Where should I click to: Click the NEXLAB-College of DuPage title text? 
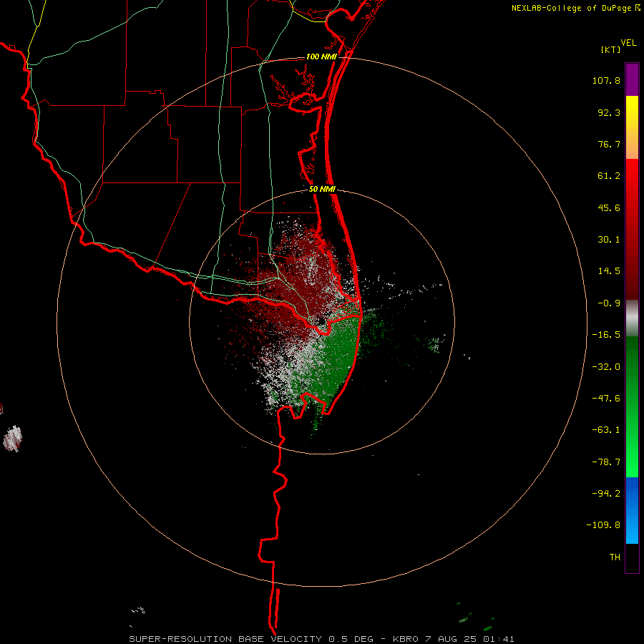pyautogui.click(x=572, y=8)
